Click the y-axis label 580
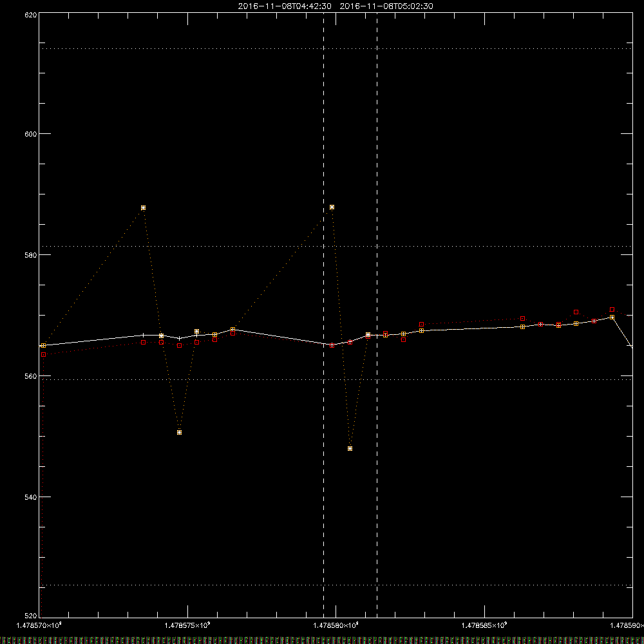 tap(31, 254)
